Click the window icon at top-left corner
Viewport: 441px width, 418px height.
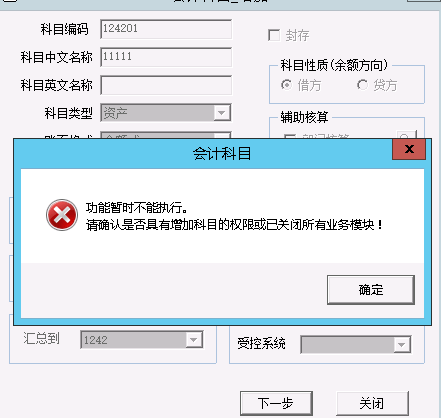coord(9,1)
